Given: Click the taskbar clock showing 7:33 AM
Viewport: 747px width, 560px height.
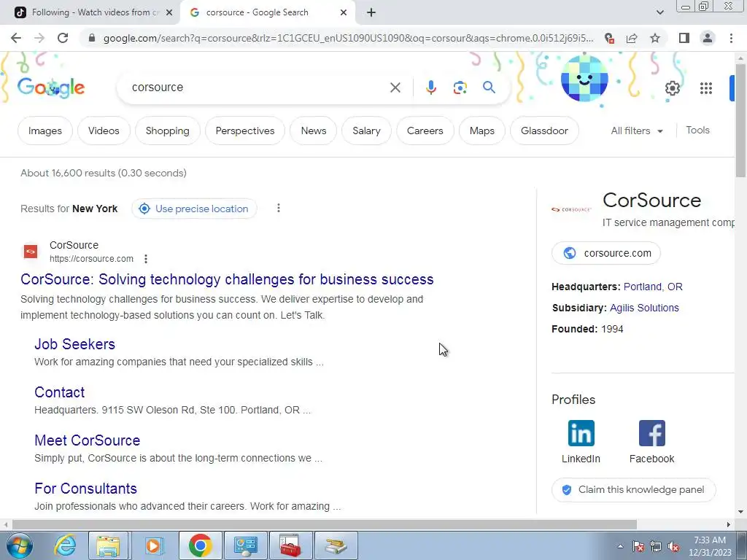Looking at the screenshot, I should (709, 546).
